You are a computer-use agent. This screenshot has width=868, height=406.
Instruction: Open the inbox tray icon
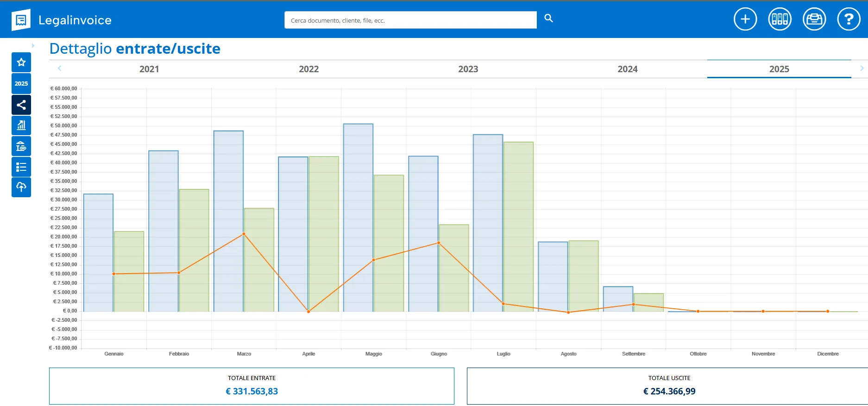[814, 19]
